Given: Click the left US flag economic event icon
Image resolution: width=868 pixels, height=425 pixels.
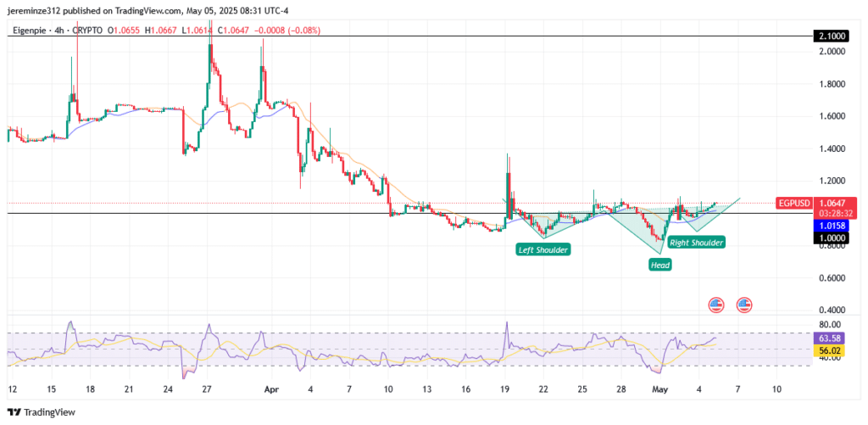Looking at the screenshot, I should [x=717, y=305].
